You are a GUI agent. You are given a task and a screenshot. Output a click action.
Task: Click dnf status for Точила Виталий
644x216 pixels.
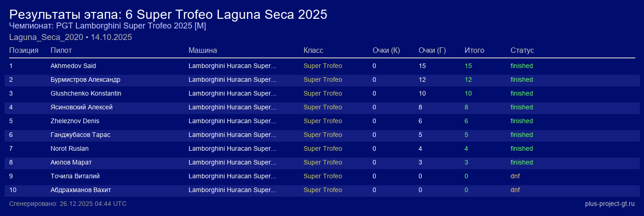click(x=515, y=176)
